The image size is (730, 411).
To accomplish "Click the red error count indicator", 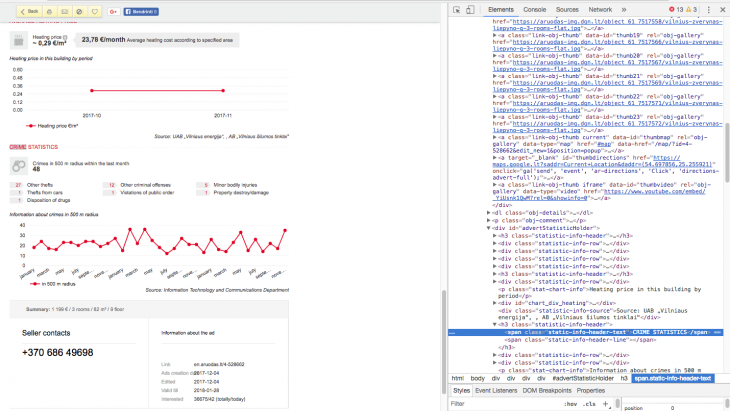I will click(675, 9).
